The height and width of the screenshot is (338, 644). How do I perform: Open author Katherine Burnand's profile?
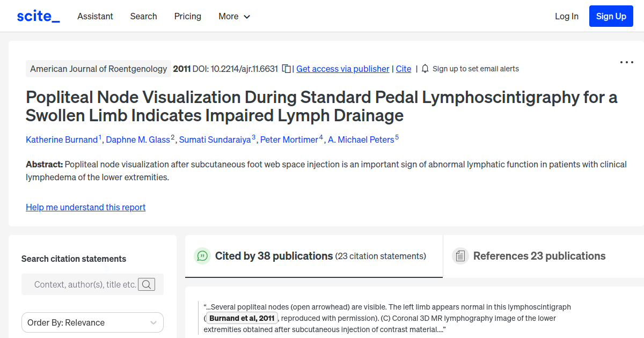(x=62, y=139)
